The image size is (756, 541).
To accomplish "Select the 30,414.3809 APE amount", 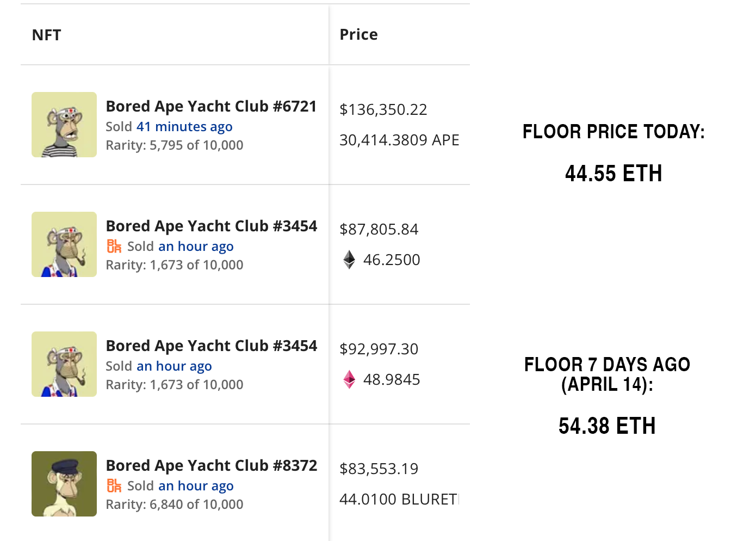I will tap(399, 140).
